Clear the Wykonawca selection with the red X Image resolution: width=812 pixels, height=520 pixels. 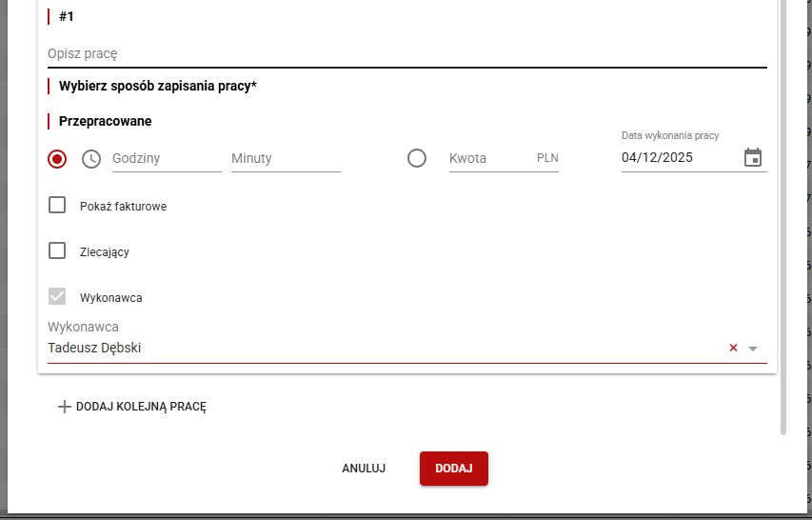[x=733, y=349]
